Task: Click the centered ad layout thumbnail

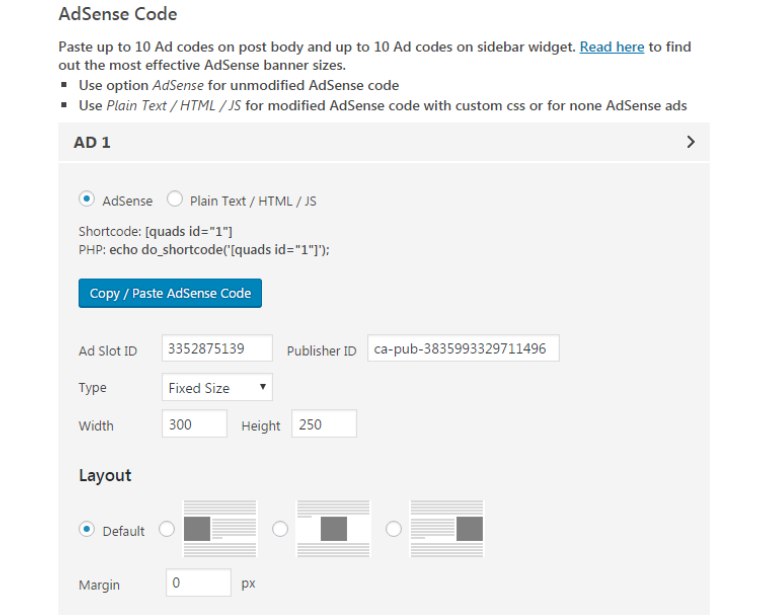Action: point(333,529)
